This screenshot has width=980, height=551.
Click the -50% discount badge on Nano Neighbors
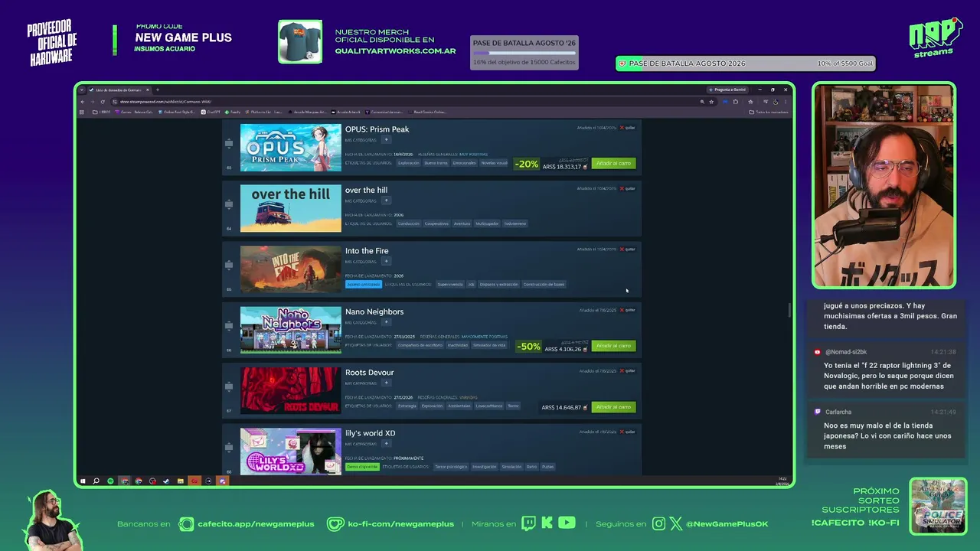point(528,347)
